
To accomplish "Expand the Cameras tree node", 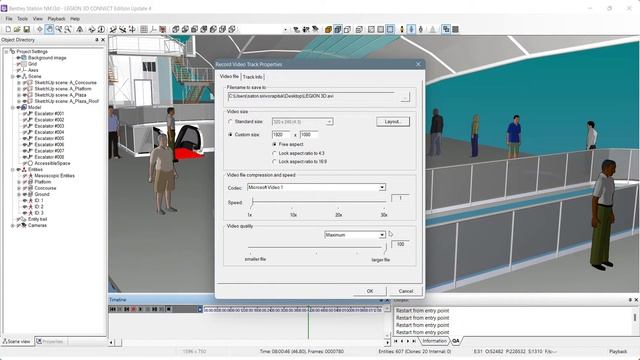I will click(13, 225).
